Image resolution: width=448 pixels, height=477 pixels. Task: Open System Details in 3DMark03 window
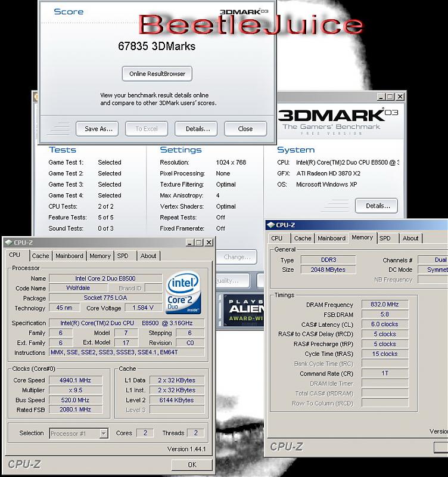click(377, 206)
